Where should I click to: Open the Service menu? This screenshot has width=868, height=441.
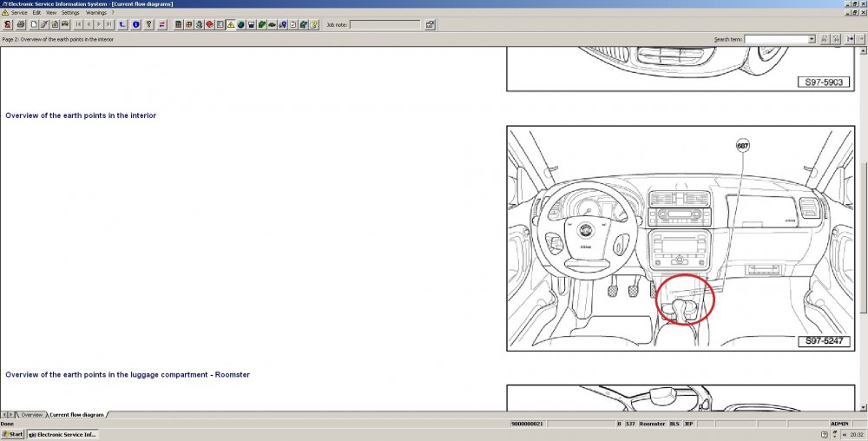click(19, 12)
